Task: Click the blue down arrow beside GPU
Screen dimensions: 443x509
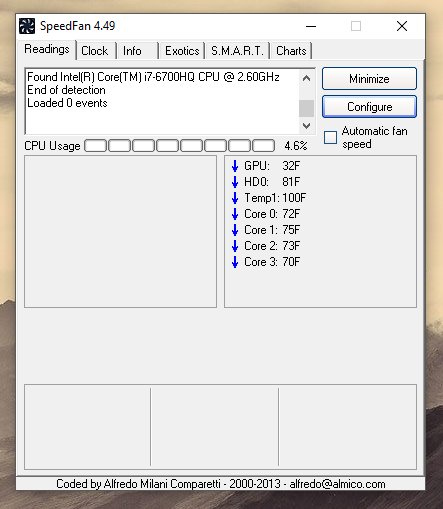Action: coord(235,166)
